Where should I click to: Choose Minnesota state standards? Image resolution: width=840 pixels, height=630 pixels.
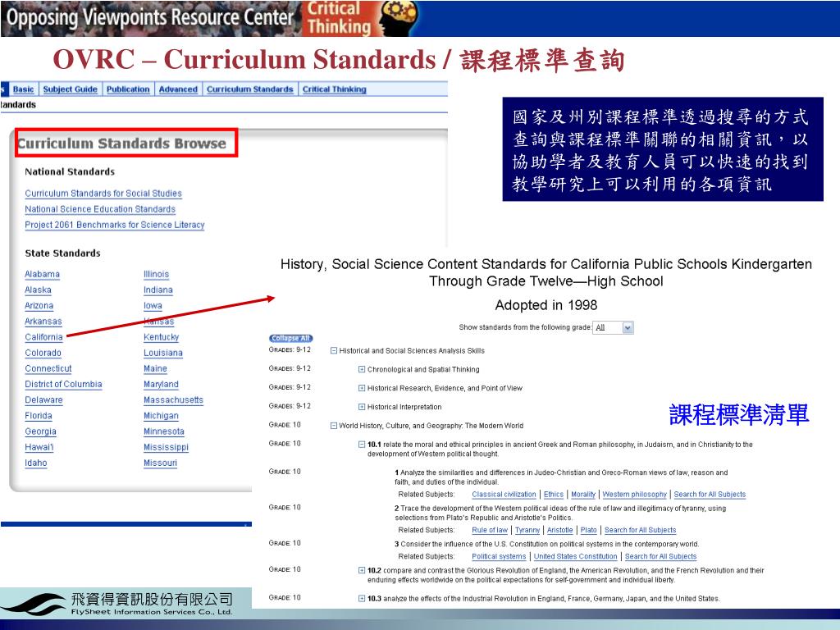[164, 431]
